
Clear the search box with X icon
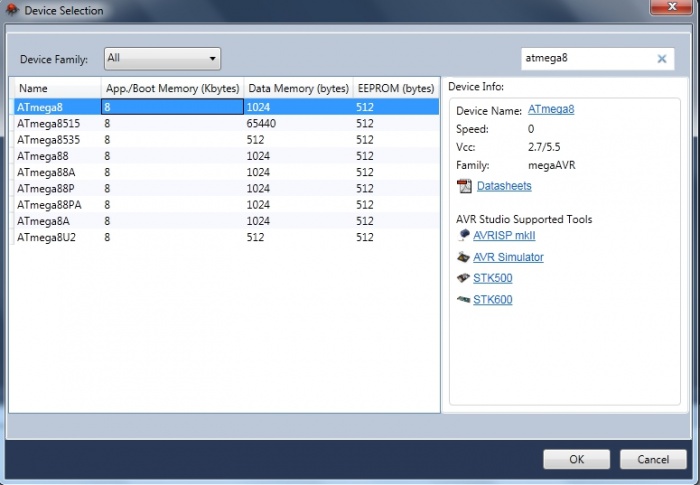[661, 59]
